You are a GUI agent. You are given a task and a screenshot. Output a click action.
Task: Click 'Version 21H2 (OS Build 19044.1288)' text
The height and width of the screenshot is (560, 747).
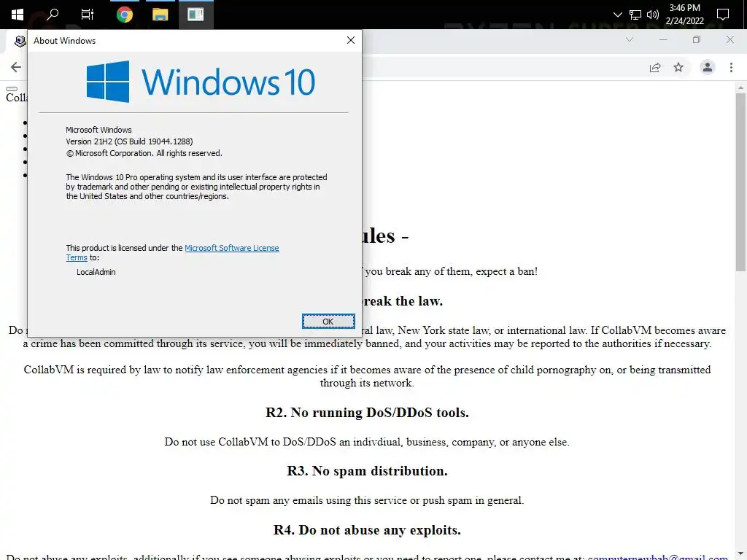click(x=129, y=141)
